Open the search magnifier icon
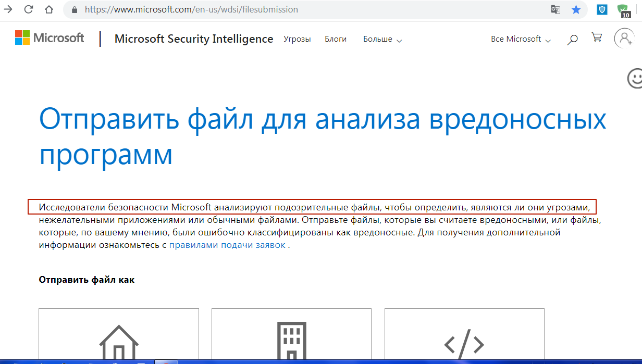The width and height of the screenshot is (642, 364). (572, 39)
